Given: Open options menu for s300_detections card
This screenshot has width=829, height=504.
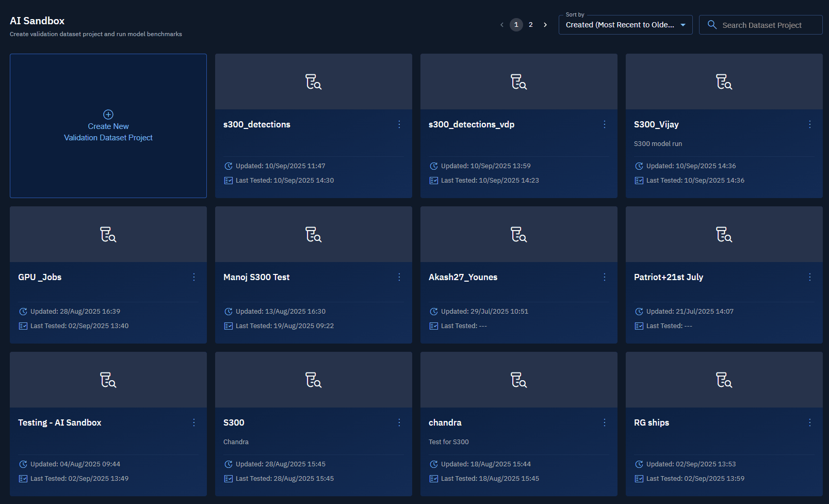Looking at the screenshot, I should (x=399, y=124).
